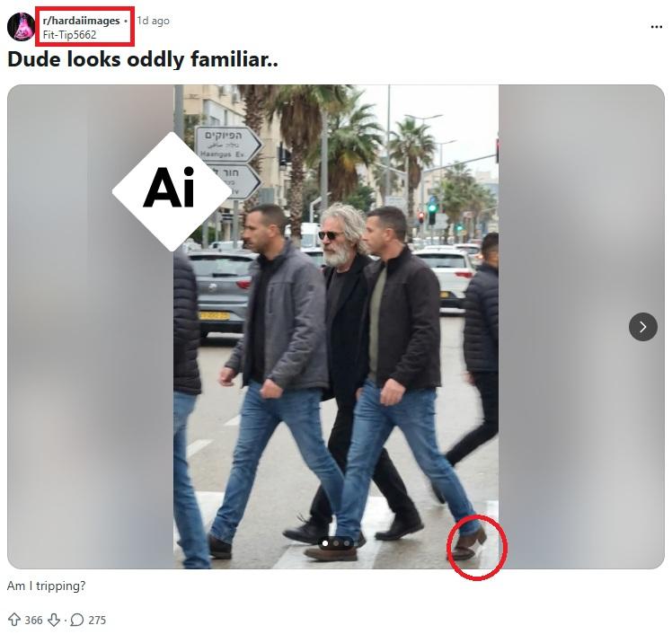
Task: Click the white Ai diamond badge
Action: click(x=172, y=191)
